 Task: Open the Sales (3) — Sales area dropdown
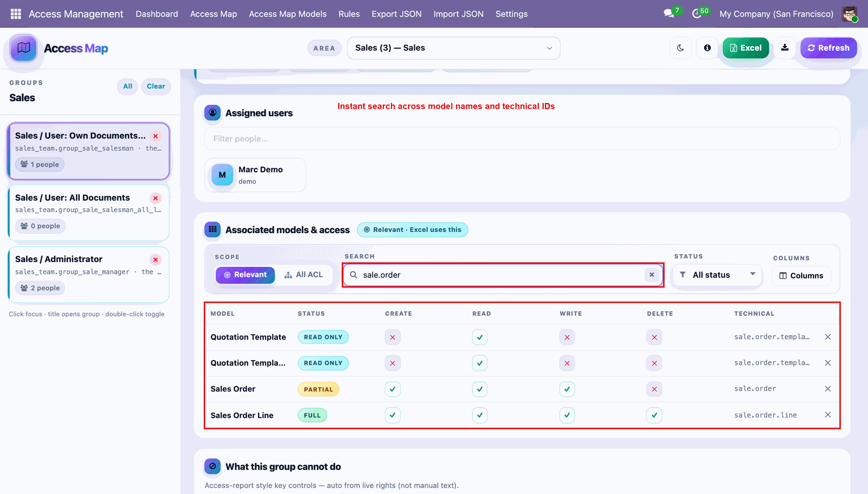click(453, 48)
